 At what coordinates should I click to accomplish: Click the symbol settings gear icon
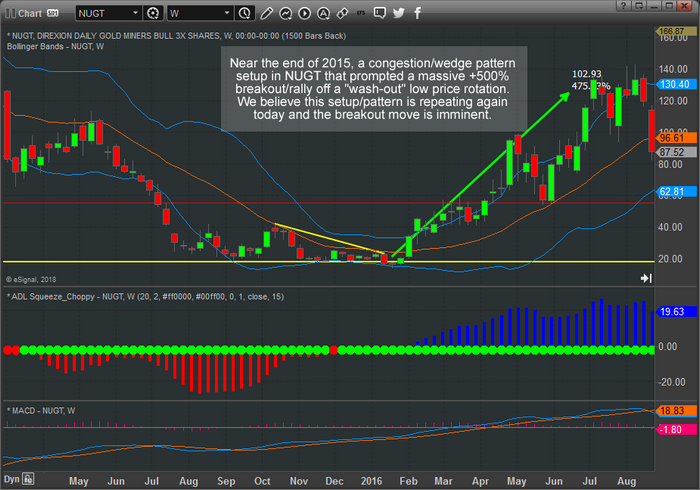point(153,14)
